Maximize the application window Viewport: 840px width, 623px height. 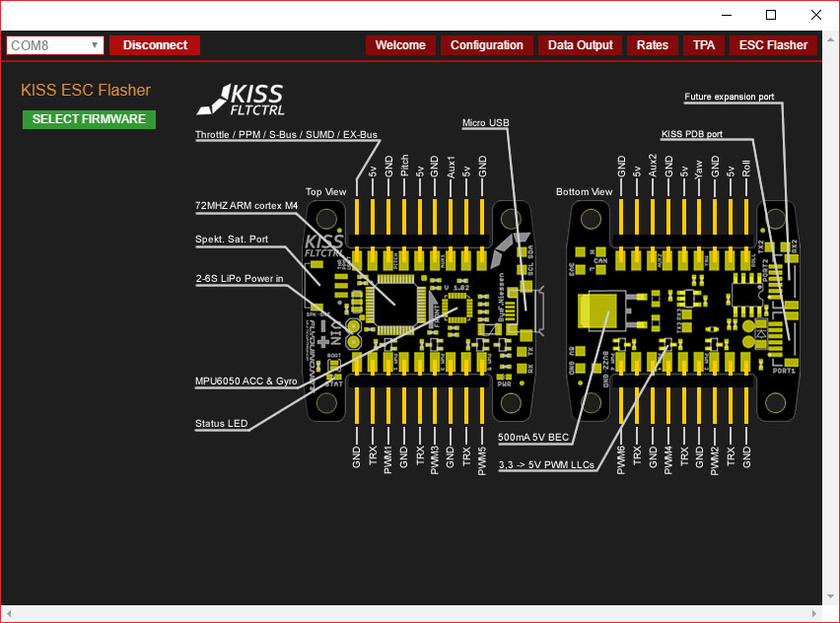click(771, 15)
